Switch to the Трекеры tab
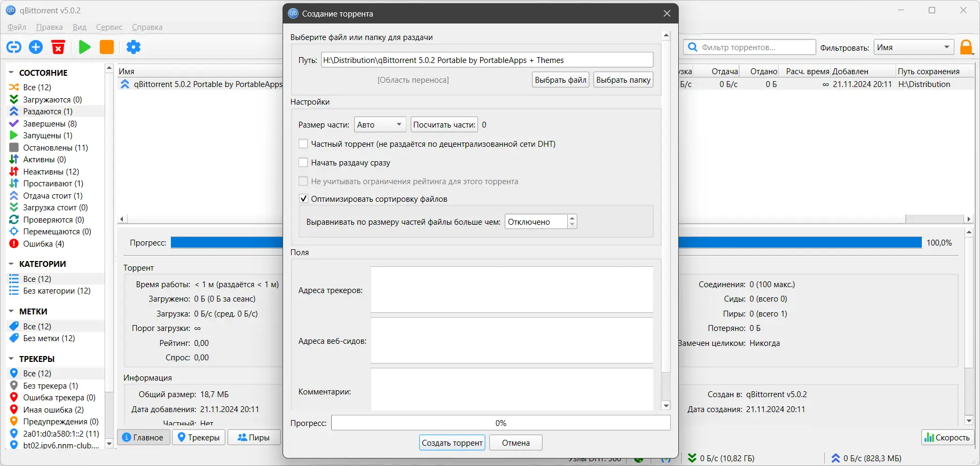The height and width of the screenshot is (466, 980). point(199,437)
